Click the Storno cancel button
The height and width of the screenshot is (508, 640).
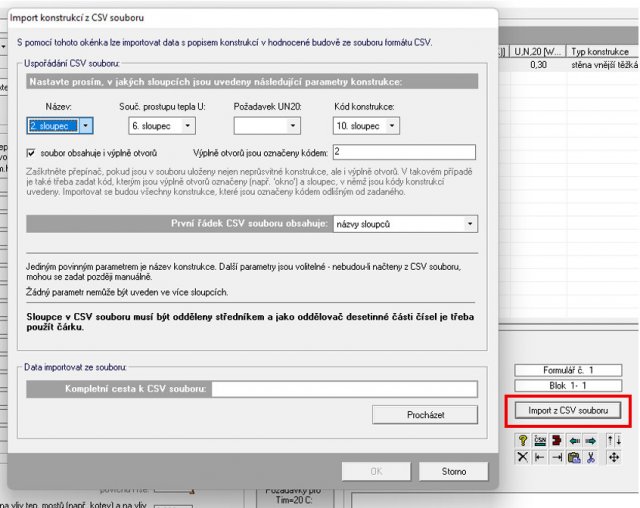point(453,471)
